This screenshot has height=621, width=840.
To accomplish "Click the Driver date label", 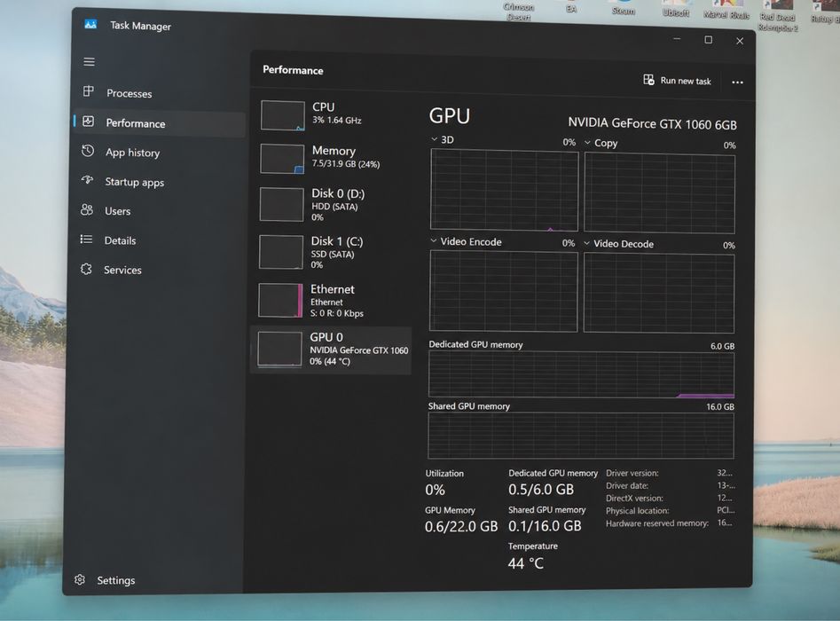I will 627,485.
